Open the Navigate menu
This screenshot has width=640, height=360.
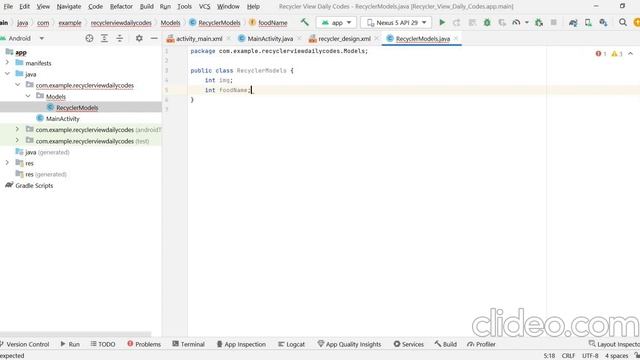click(x=69, y=7)
